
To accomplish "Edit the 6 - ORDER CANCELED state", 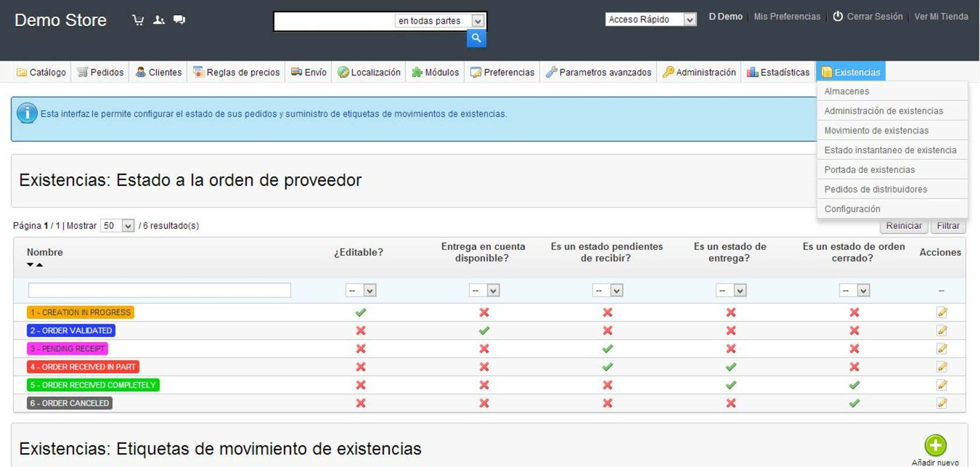I will [942, 403].
